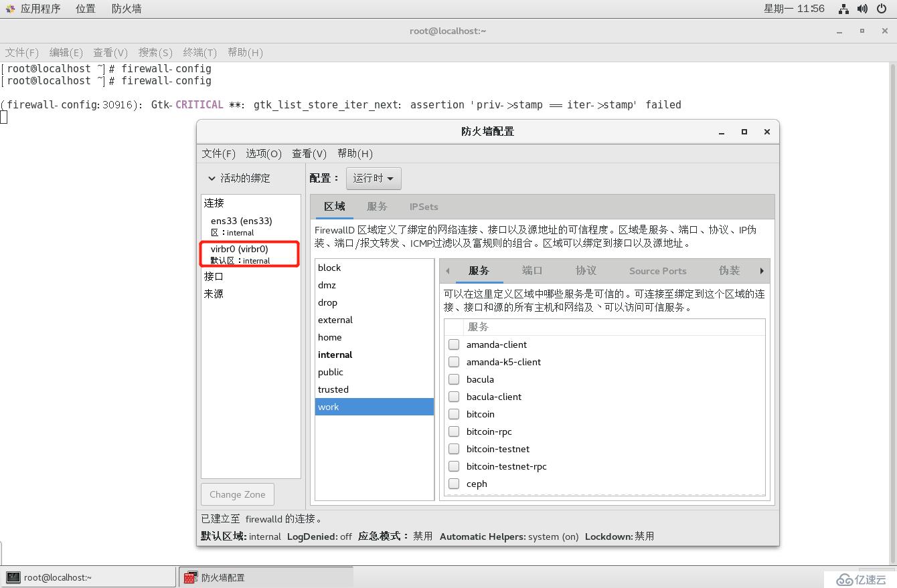Click the Change Zone button

(238, 494)
